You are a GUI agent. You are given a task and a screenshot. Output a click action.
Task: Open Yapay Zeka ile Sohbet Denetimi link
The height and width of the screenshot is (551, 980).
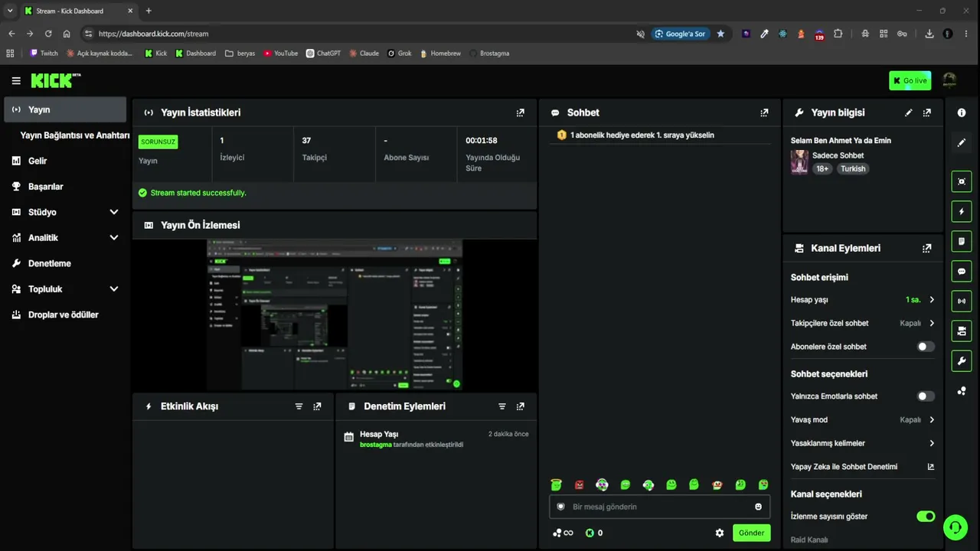(x=863, y=467)
